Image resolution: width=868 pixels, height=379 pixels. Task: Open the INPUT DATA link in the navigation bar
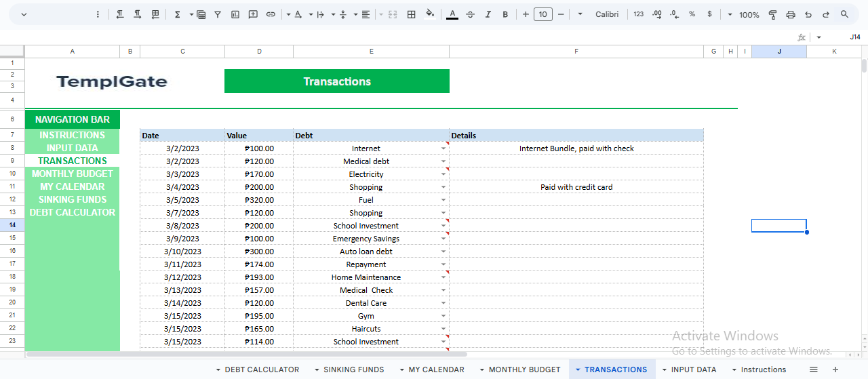(72, 148)
